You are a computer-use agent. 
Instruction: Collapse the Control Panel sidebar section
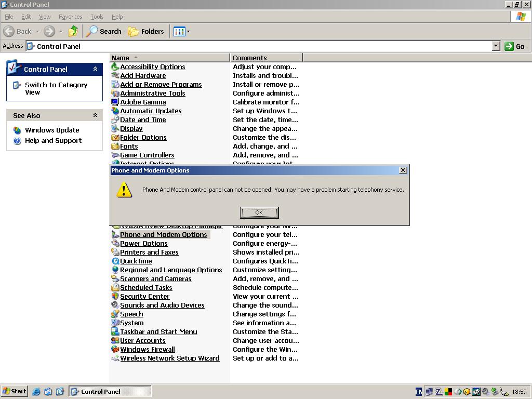tap(96, 69)
